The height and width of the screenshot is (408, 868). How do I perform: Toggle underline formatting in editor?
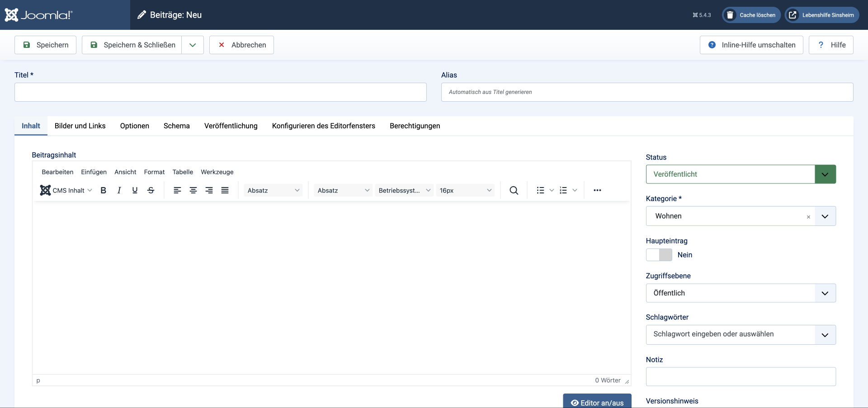[135, 190]
